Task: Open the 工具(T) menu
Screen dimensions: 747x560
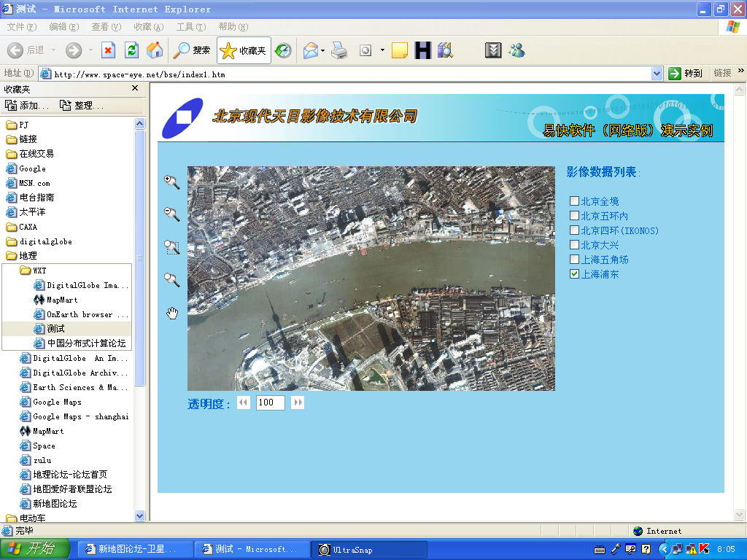Action: point(190,27)
